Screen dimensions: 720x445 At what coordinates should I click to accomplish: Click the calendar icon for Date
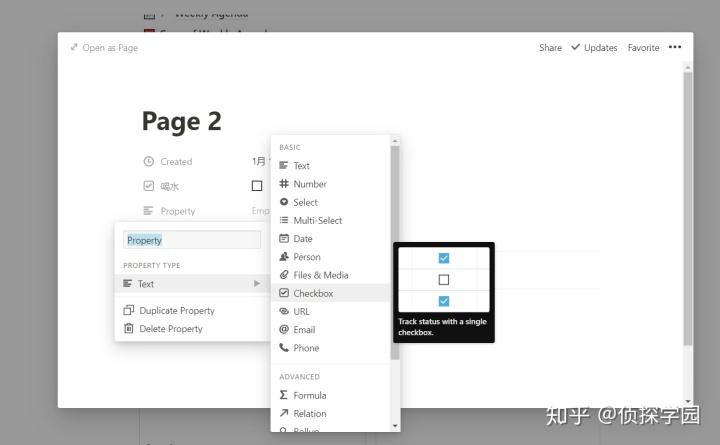(x=284, y=238)
